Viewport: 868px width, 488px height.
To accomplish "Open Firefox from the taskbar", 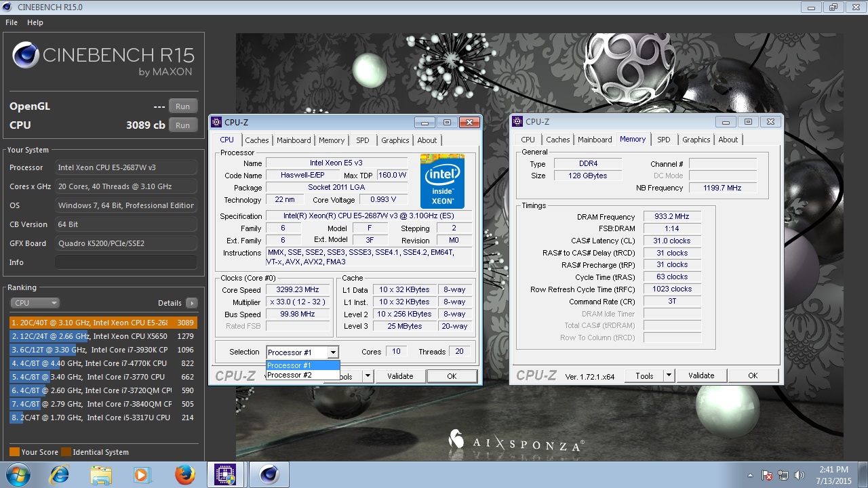I will coord(184,474).
